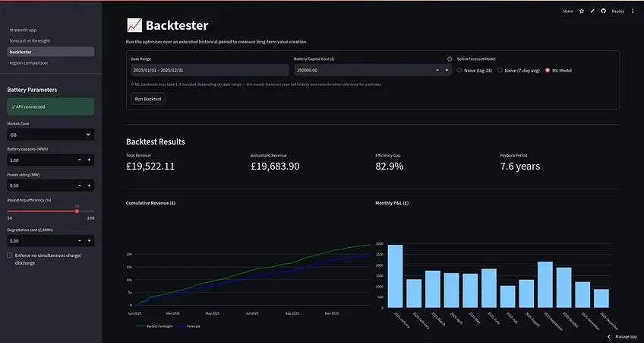Decrease Battery Capital Cost with minus
This screenshot has height=343, width=644.
(x=437, y=70)
